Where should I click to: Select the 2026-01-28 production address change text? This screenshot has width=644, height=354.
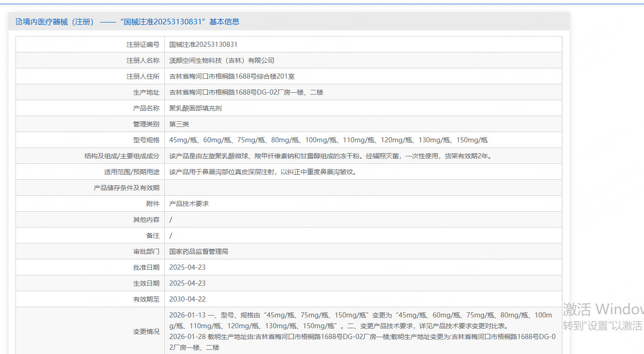point(362,342)
